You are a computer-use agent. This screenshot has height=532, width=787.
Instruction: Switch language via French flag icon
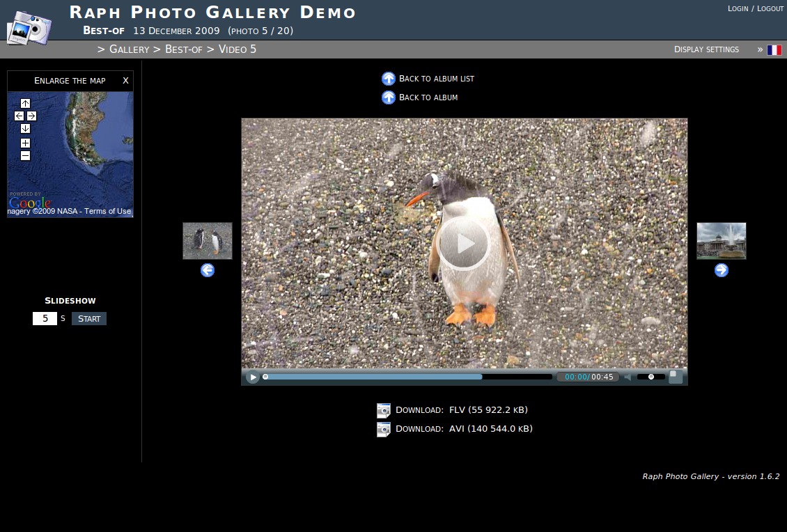pos(774,49)
